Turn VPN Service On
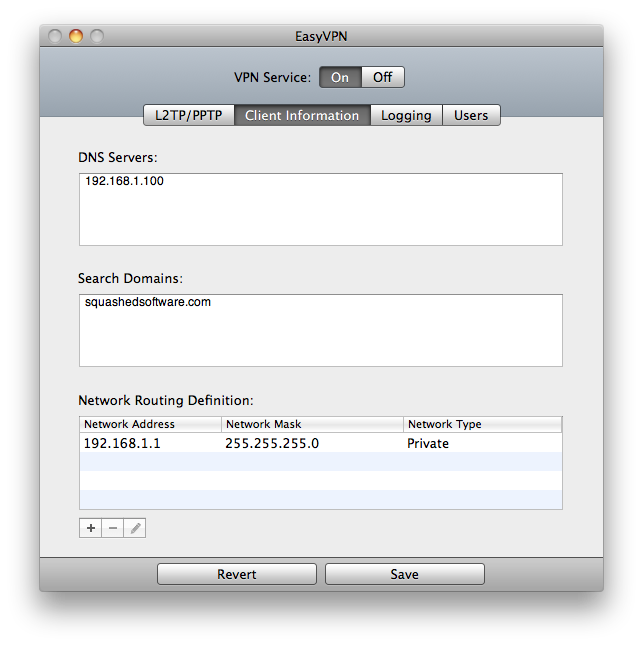Screen dimensions: 643x646 pyautogui.click(x=340, y=77)
